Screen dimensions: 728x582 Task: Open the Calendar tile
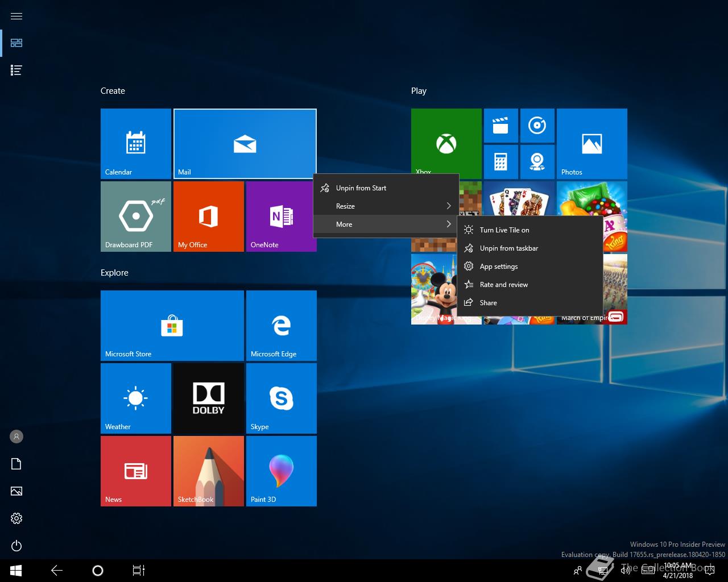[x=136, y=144]
